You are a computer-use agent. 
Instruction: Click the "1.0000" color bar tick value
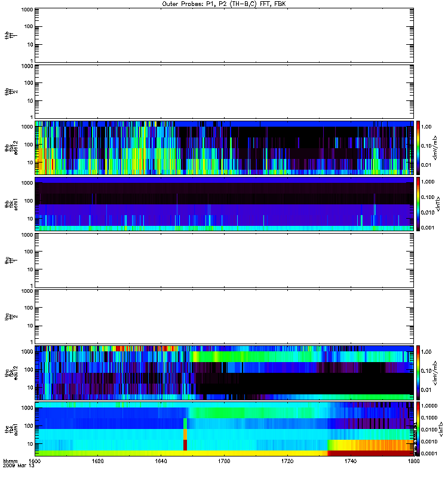click(x=429, y=406)
